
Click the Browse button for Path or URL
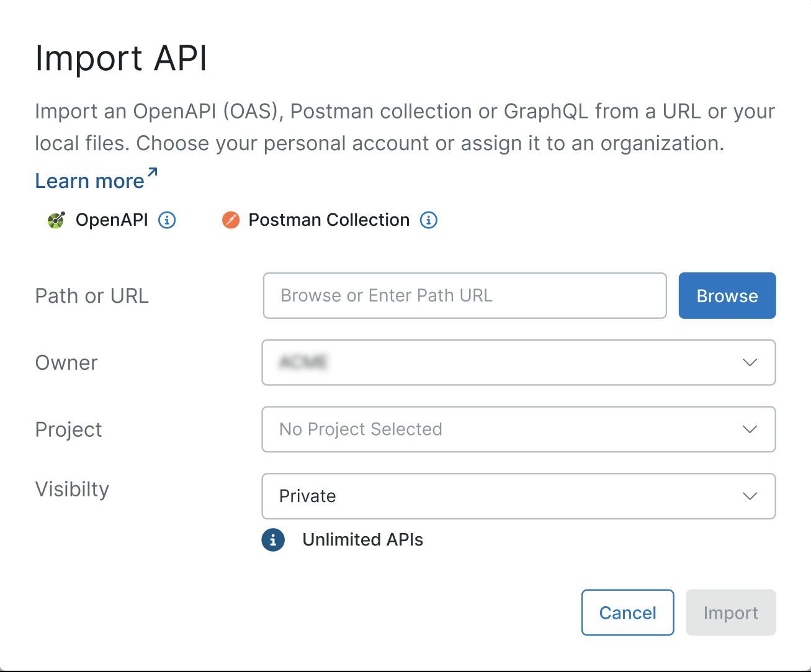pyautogui.click(x=727, y=296)
